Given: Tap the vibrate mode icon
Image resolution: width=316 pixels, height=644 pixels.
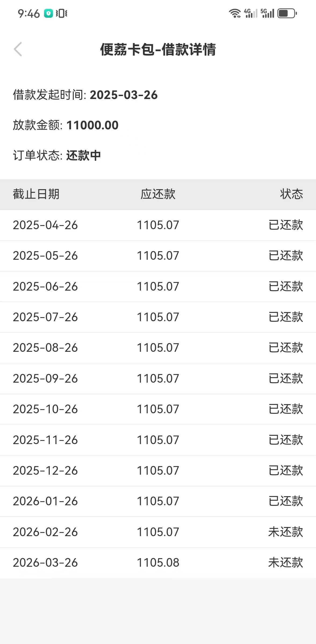Looking at the screenshot, I should click(62, 13).
